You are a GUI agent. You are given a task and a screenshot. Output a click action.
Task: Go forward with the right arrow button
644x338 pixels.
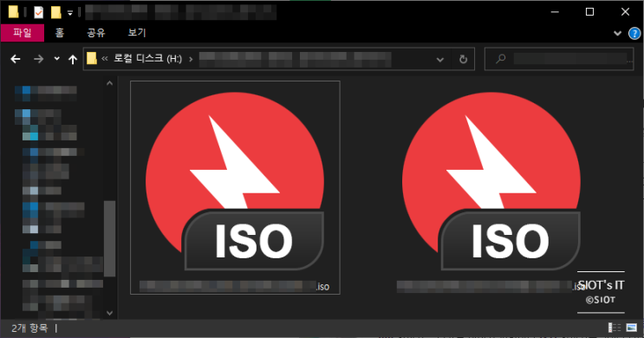point(39,59)
